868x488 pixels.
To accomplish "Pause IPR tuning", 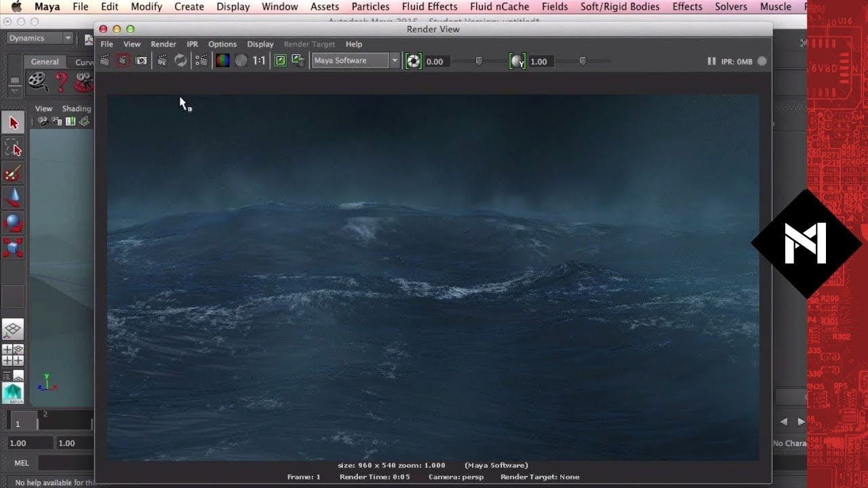I will (x=711, y=61).
